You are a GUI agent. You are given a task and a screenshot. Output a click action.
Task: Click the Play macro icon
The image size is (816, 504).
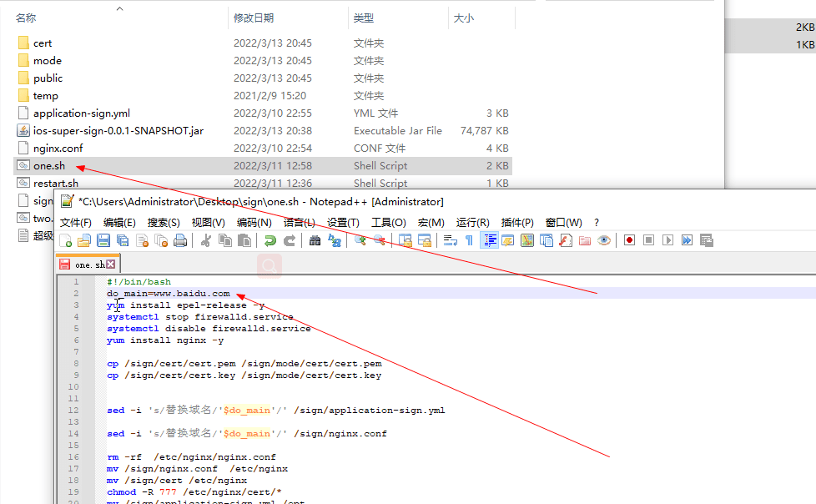[x=667, y=240]
